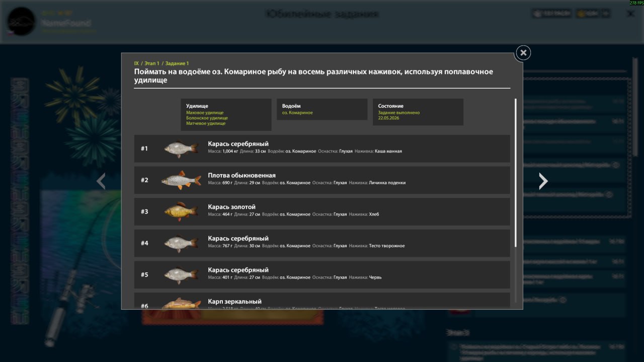Select the 'Карась серебряный' name in row #5
The height and width of the screenshot is (362, 644).
click(x=238, y=270)
